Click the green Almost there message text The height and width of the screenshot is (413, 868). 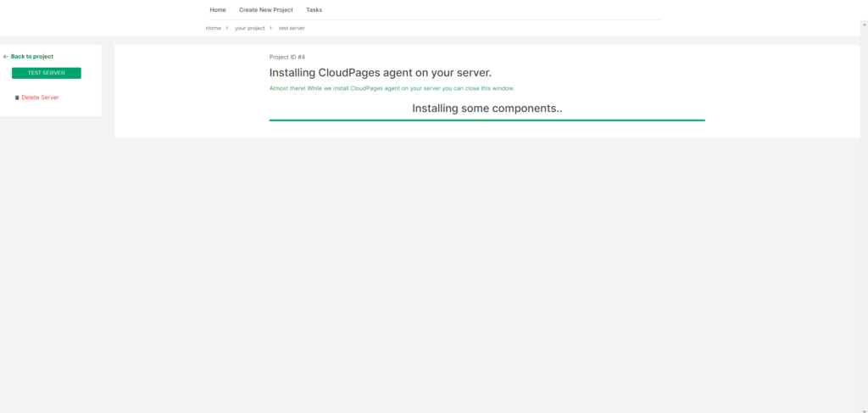(391, 88)
